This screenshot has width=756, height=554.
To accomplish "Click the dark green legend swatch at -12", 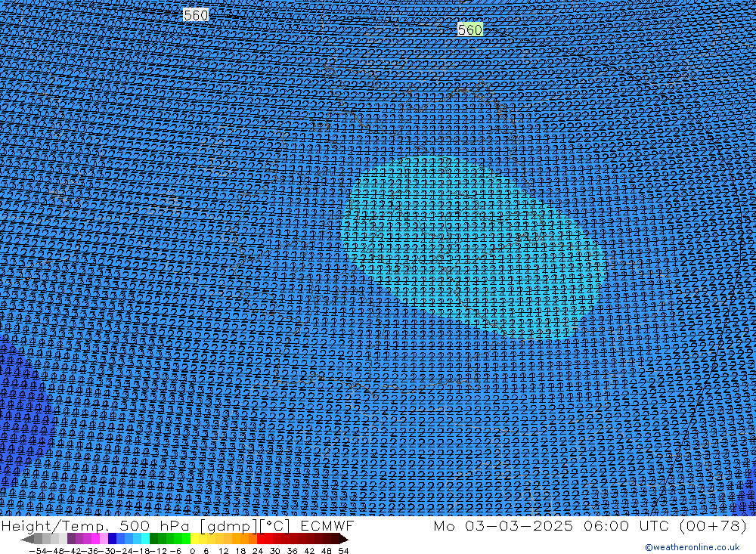I will tap(153, 539).
